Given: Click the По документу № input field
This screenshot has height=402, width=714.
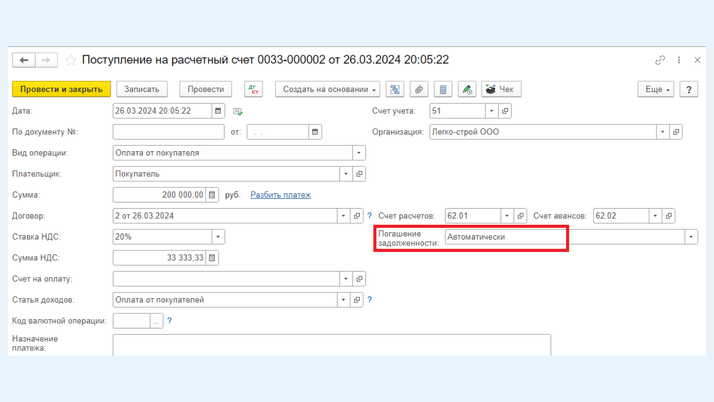Looking at the screenshot, I should 168,132.
